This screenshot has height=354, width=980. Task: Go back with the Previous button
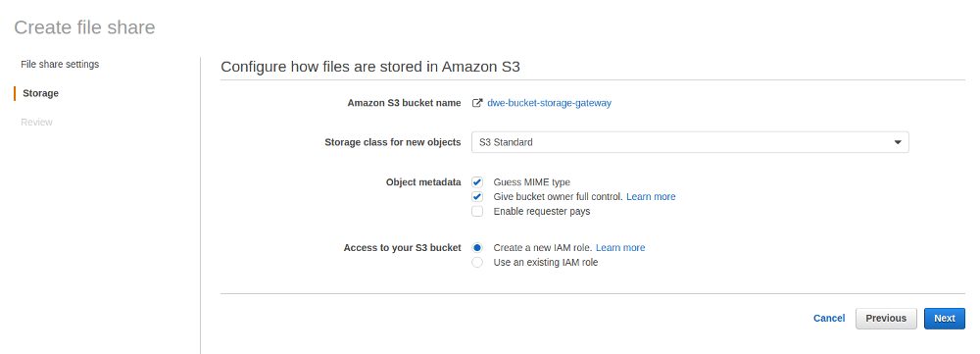(x=886, y=319)
